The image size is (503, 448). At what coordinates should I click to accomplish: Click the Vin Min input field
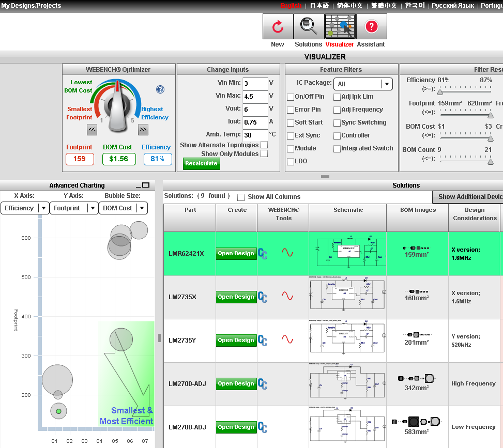255,84
